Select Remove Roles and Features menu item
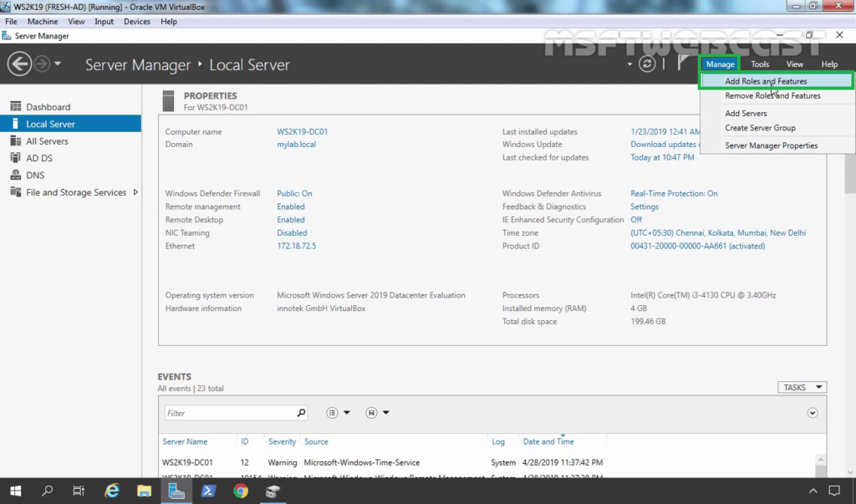Screen dimensions: 856x504 click(772, 96)
